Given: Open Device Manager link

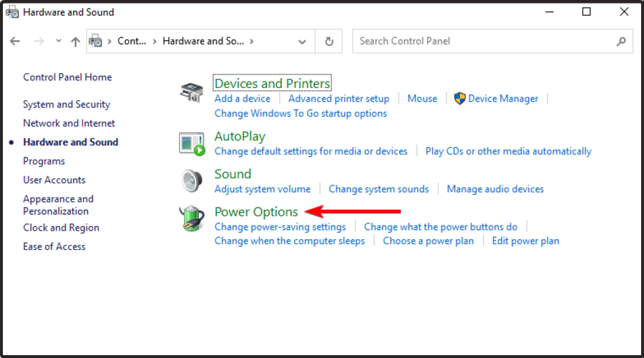Looking at the screenshot, I should click(x=503, y=99).
